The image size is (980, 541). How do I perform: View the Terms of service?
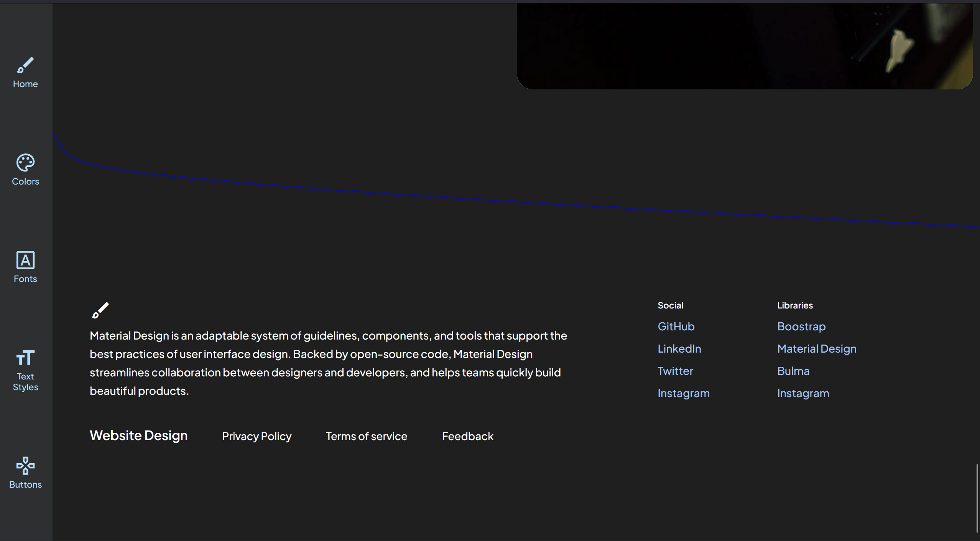click(x=366, y=436)
